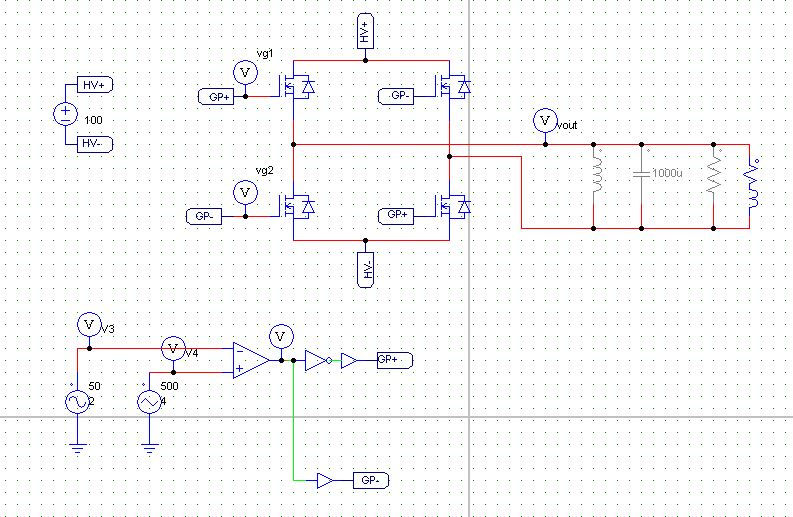Select the V3 voltmeter probe

pyautogui.click(x=89, y=325)
